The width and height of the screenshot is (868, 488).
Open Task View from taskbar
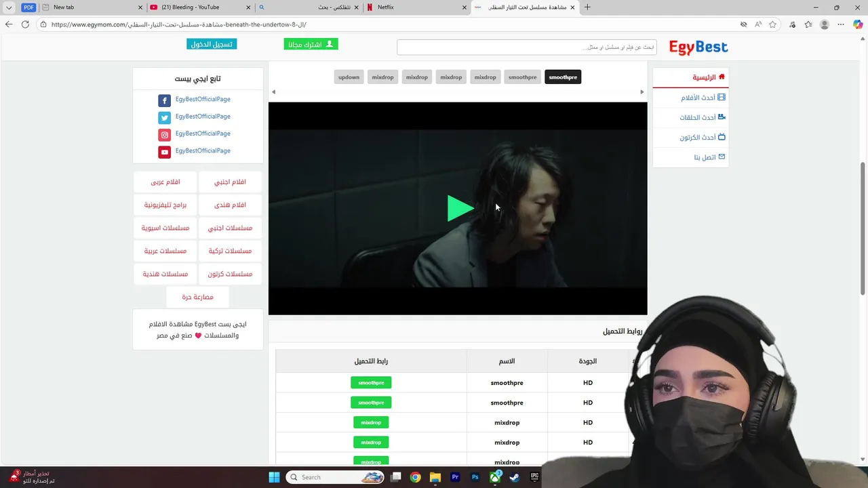click(396, 477)
